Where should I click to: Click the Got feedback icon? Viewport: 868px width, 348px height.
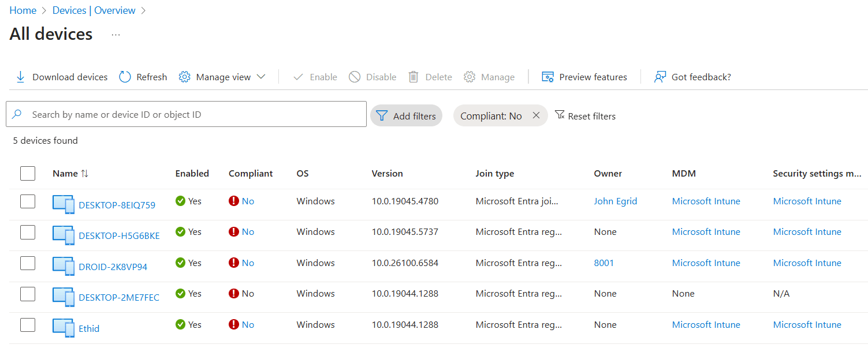click(660, 76)
